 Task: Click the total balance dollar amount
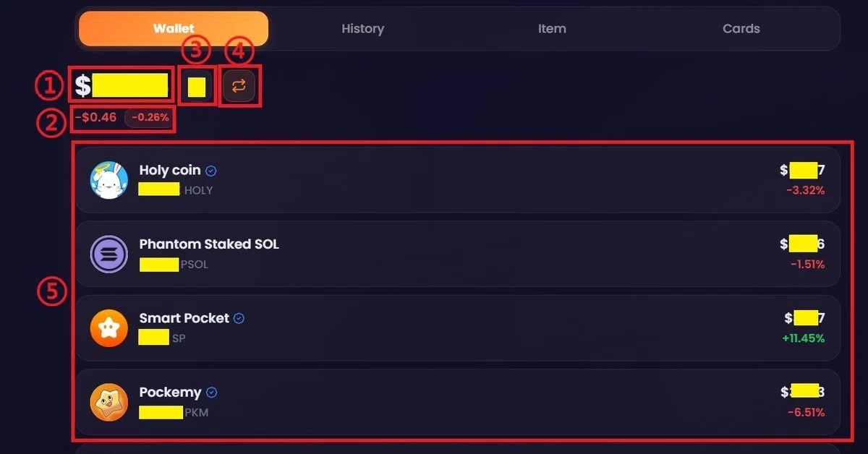[x=122, y=86]
